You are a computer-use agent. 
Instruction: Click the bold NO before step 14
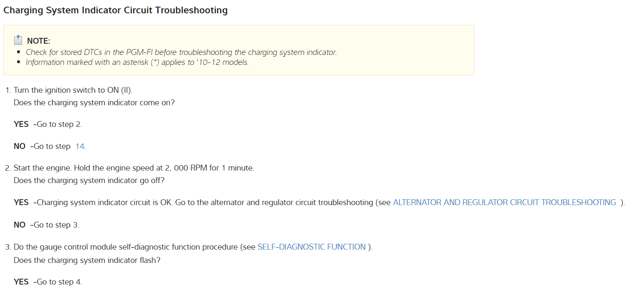(x=20, y=146)
